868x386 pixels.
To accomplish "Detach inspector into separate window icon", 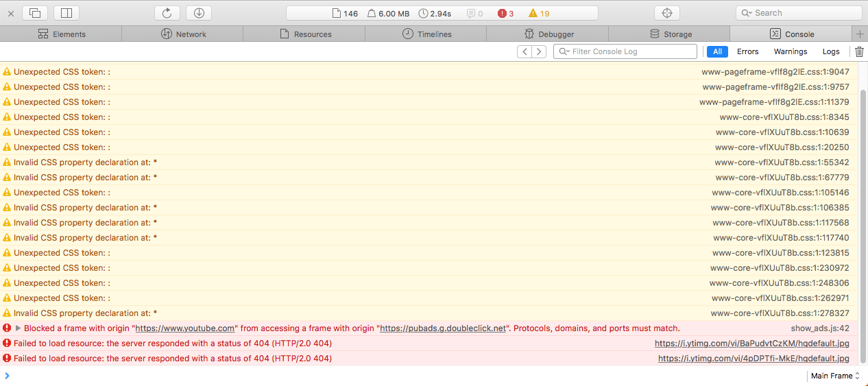I will (35, 13).
